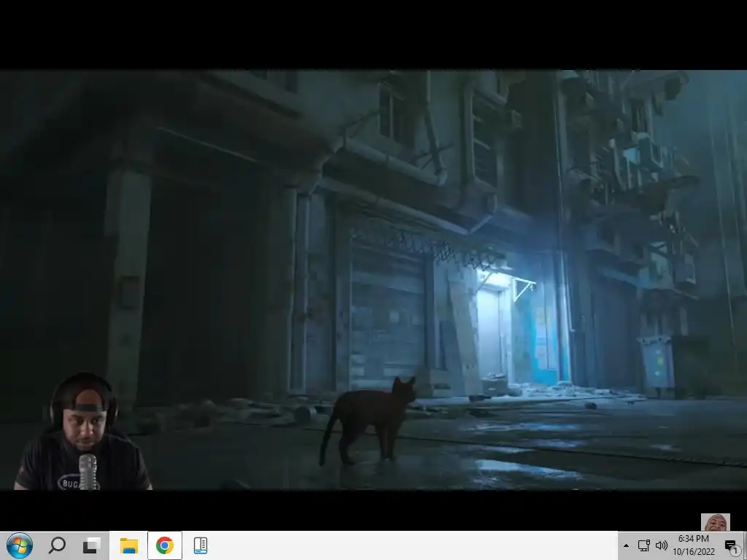Click the face thumbnail above the tray
The width and height of the screenshot is (747, 560).
(x=716, y=522)
